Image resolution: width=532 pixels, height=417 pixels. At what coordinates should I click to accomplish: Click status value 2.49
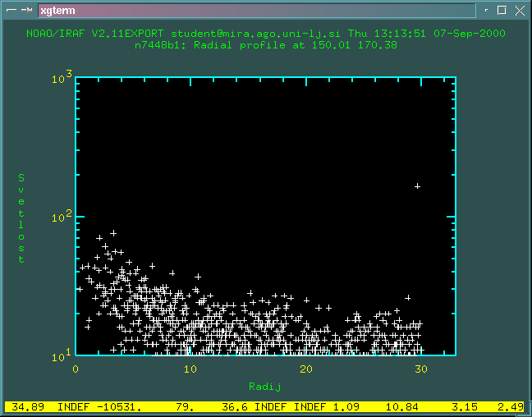coord(511,407)
